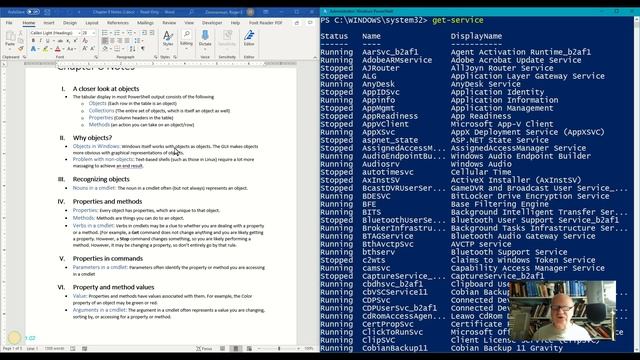Click the Text Highlight Color swatch
640x360 pixels.
pos(45,49)
